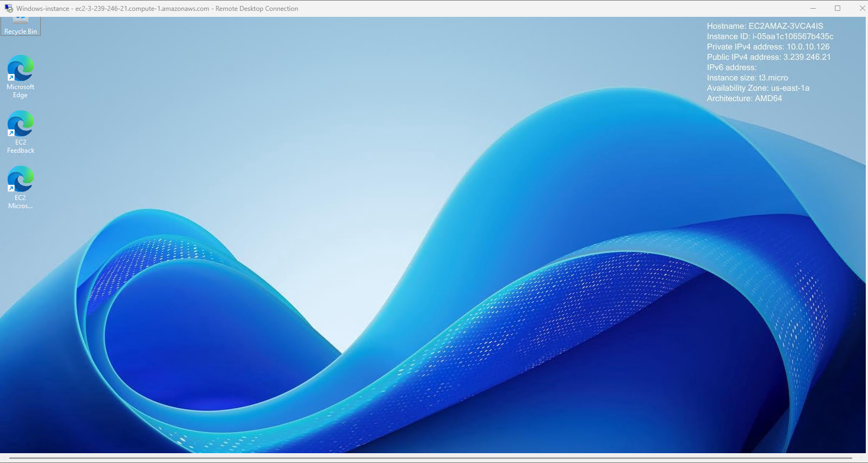Click the Public IPv4 address 3.239.246.21 text
Viewport: 868px width, 463px height.
tap(768, 57)
